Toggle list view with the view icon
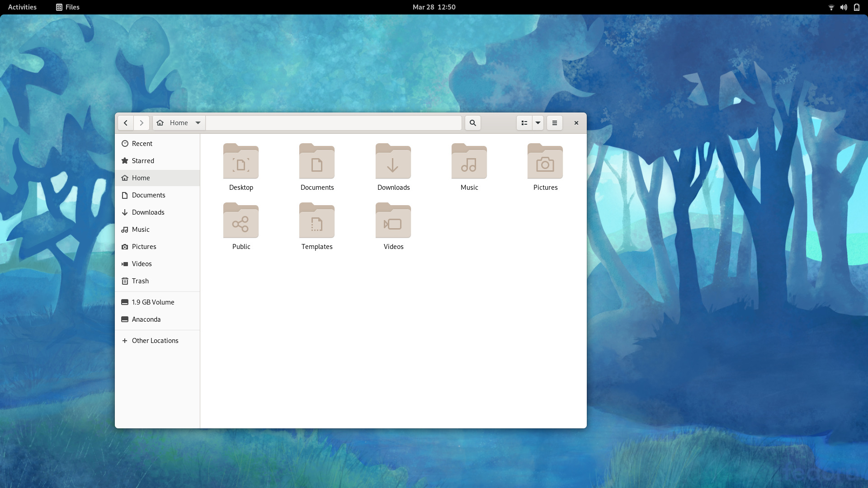Image resolution: width=868 pixels, height=488 pixels. coord(524,123)
